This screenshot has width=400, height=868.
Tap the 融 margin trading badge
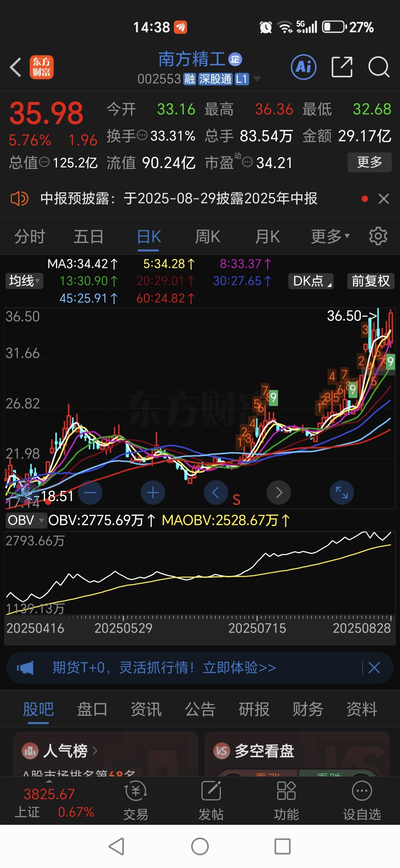pos(190,79)
